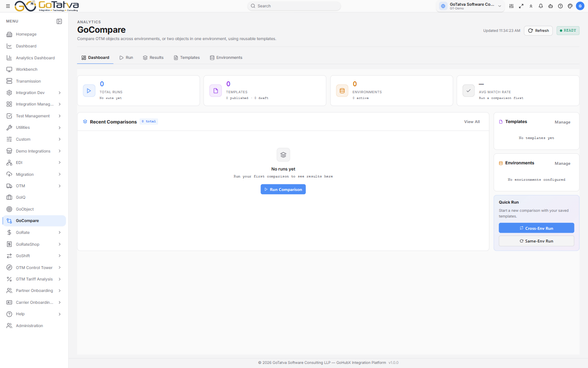The image size is (588, 368).
Task: Open the hamburger menu in top bar
Action: point(8,6)
